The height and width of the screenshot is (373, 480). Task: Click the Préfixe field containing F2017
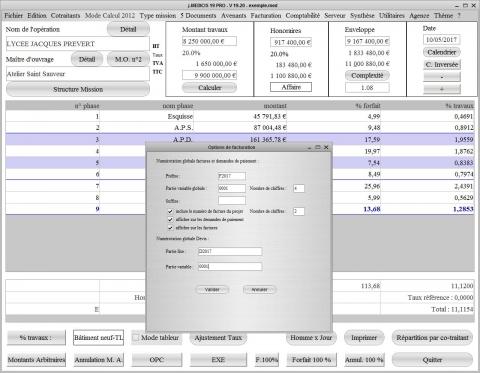(x=232, y=176)
